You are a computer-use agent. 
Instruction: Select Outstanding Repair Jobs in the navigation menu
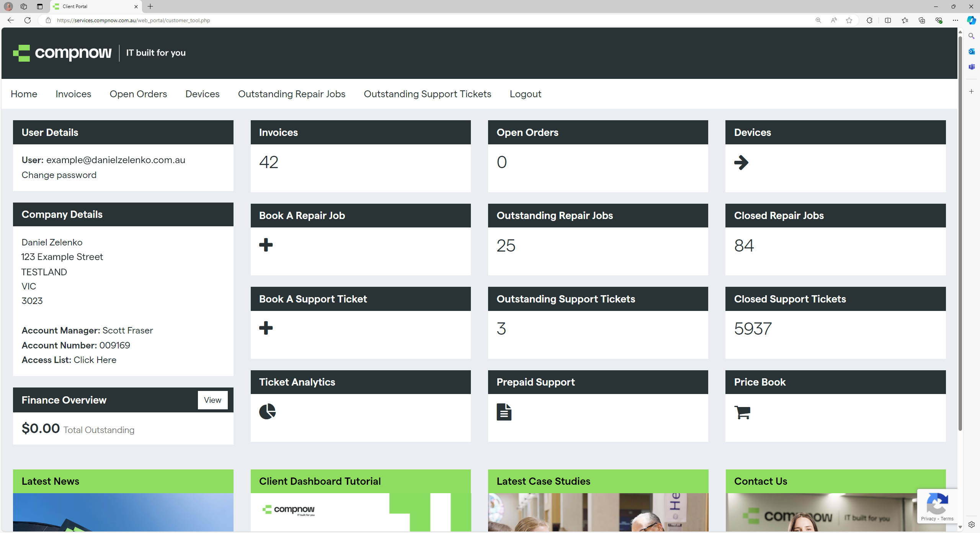[292, 94]
